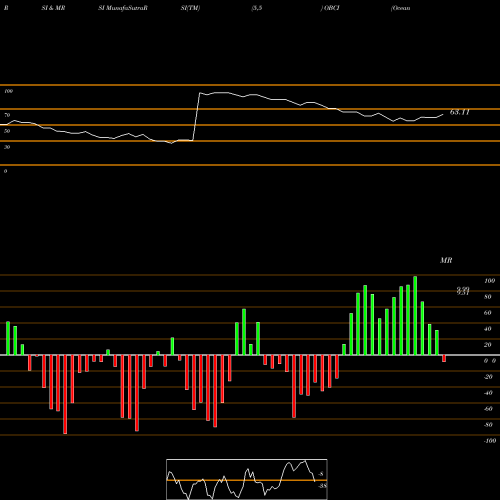Click the 40 label on MR axis
The width and height of the screenshot is (500, 500).
click(488, 329)
